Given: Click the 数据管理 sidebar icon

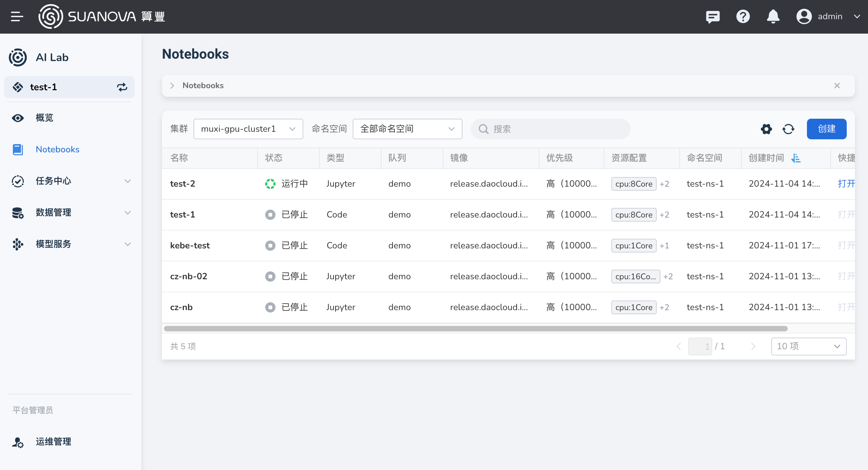Looking at the screenshot, I should (x=18, y=213).
